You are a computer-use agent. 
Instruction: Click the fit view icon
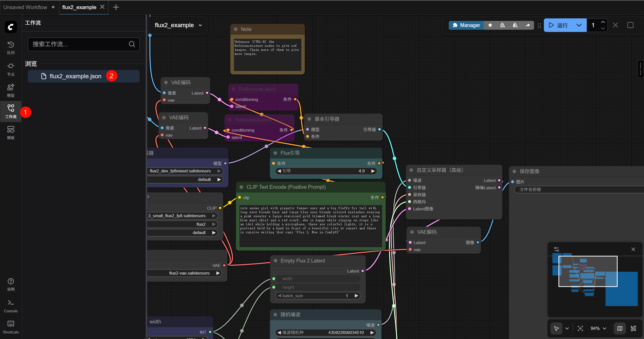580,328
